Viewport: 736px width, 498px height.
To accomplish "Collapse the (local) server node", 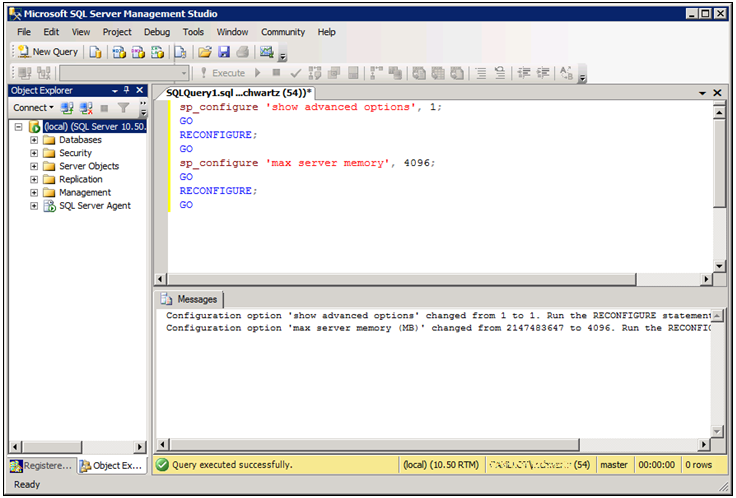I will click(x=18, y=127).
